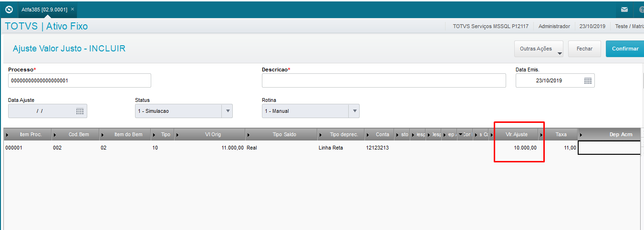Select the 12123213 Conta cell
Viewport: 644px width, 230px height.
click(379, 148)
